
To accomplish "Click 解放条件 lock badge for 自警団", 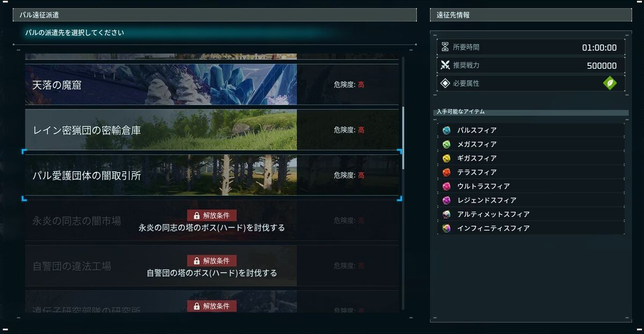I will coord(211,261).
